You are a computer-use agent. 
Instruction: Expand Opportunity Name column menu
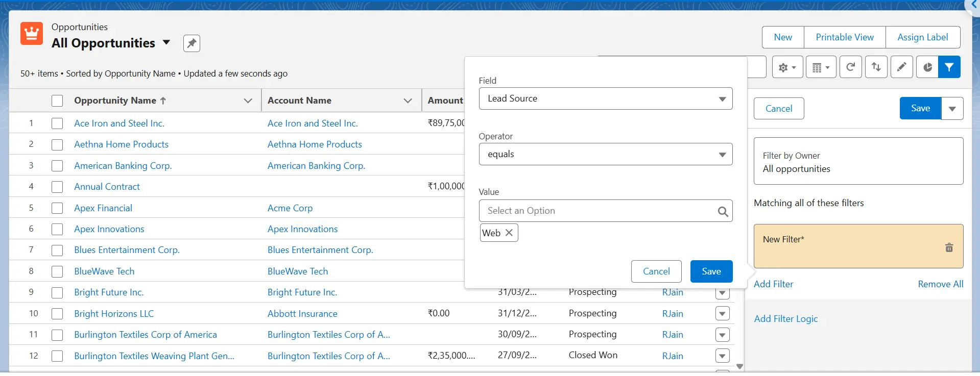coord(248,101)
